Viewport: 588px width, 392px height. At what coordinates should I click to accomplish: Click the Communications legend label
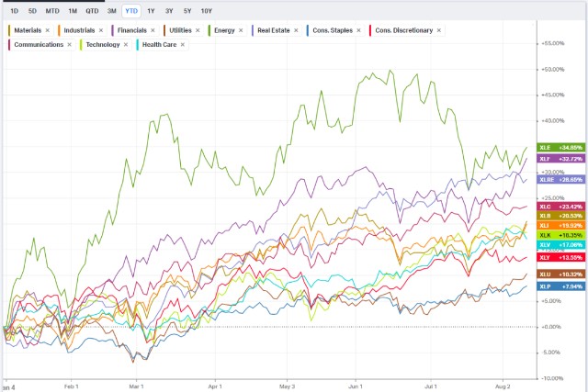(39, 45)
